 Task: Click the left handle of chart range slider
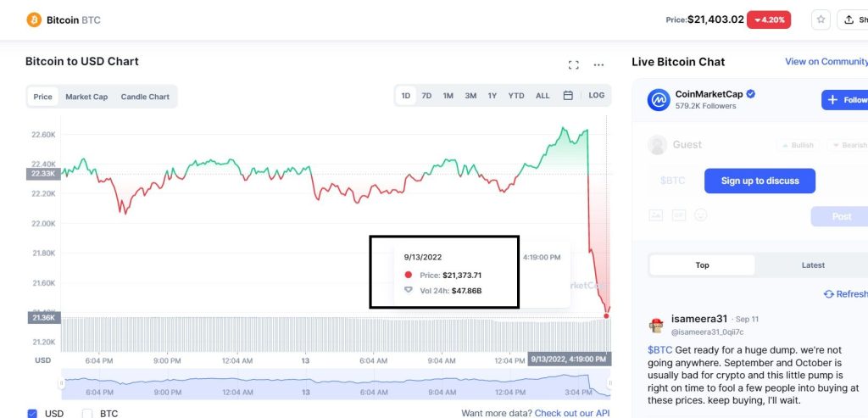tap(63, 382)
